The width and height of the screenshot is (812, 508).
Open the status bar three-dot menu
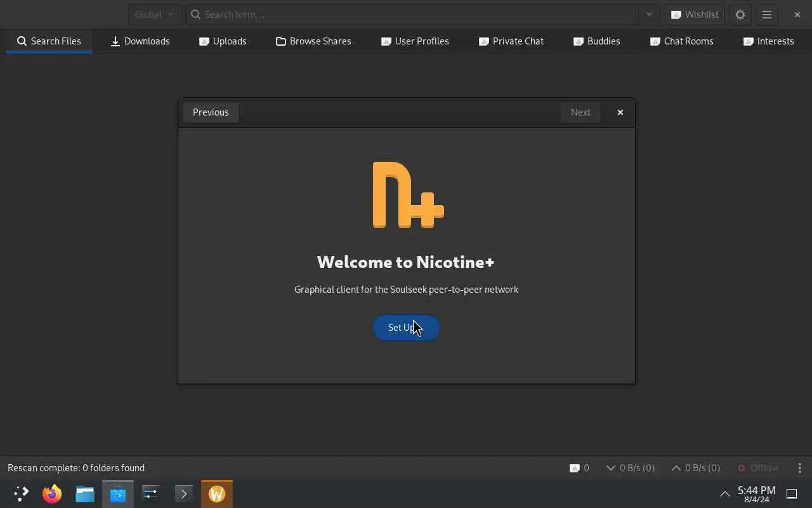click(799, 468)
